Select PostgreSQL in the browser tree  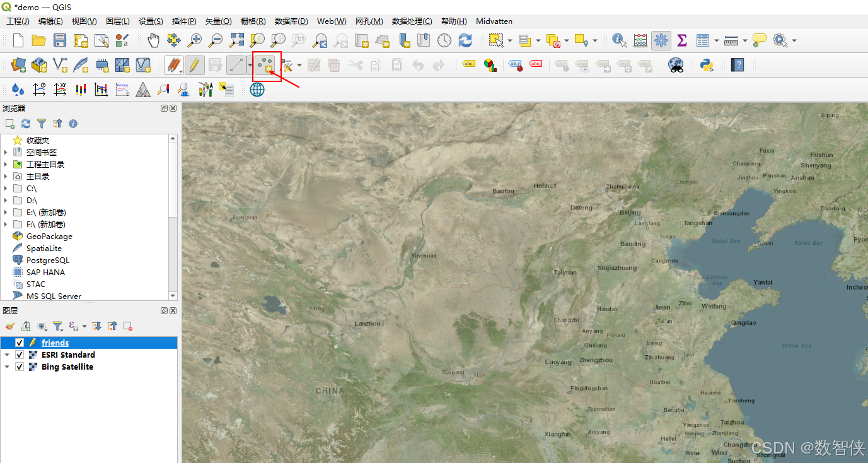point(48,260)
